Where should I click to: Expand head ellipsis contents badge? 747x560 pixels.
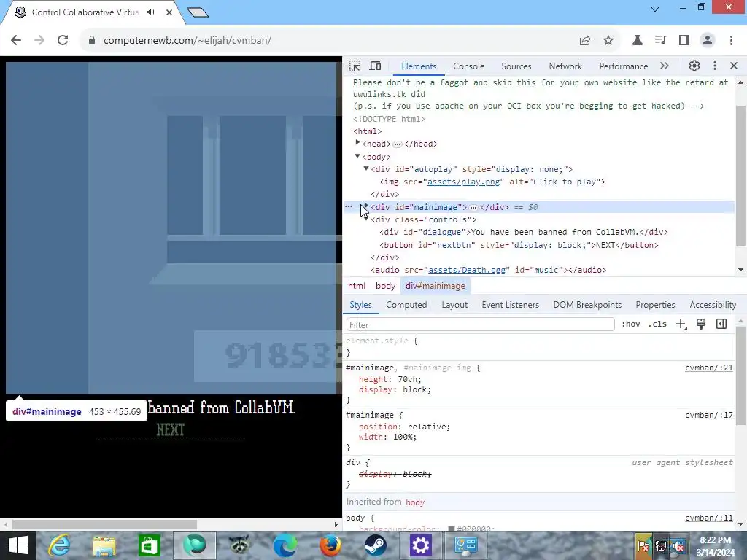[398, 144]
